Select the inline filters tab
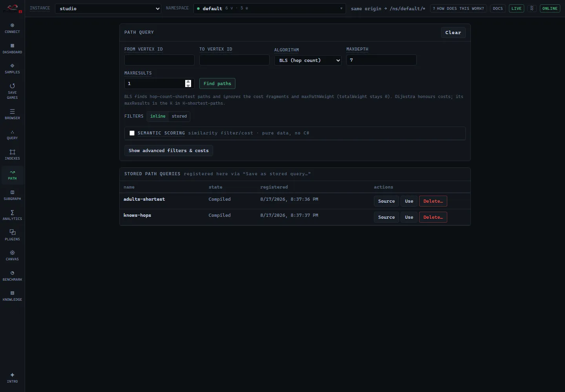The width and height of the screenshot is (565, 392). 158,116
